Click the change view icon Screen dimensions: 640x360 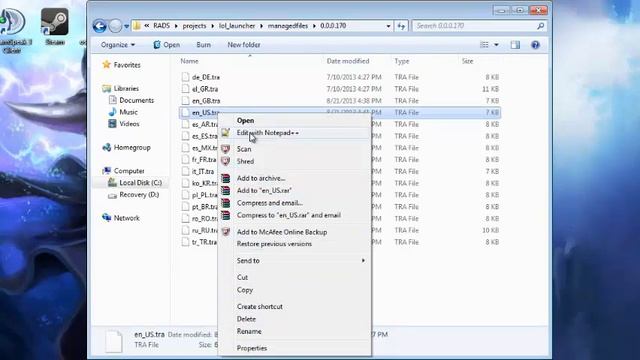coord(484,44)
